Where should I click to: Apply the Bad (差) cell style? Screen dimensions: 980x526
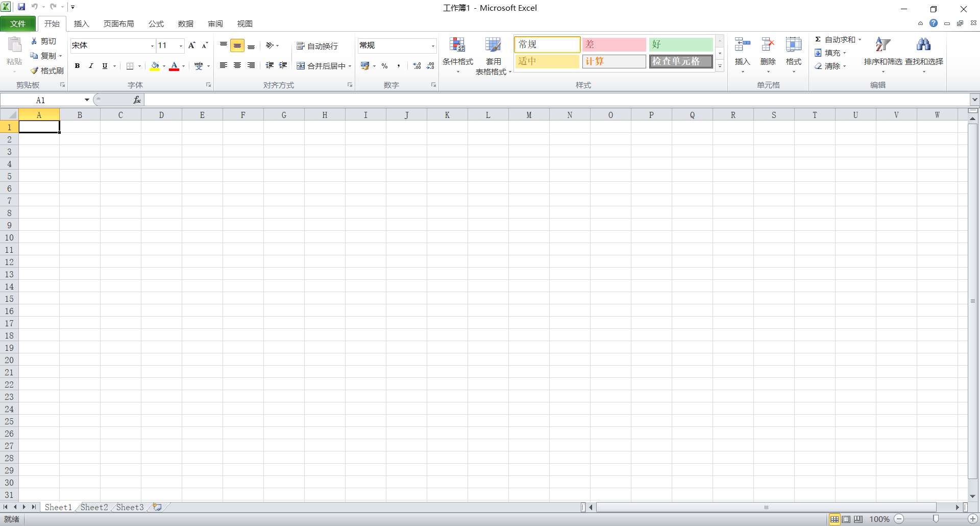pyautogui.click(x=614, y=44)
